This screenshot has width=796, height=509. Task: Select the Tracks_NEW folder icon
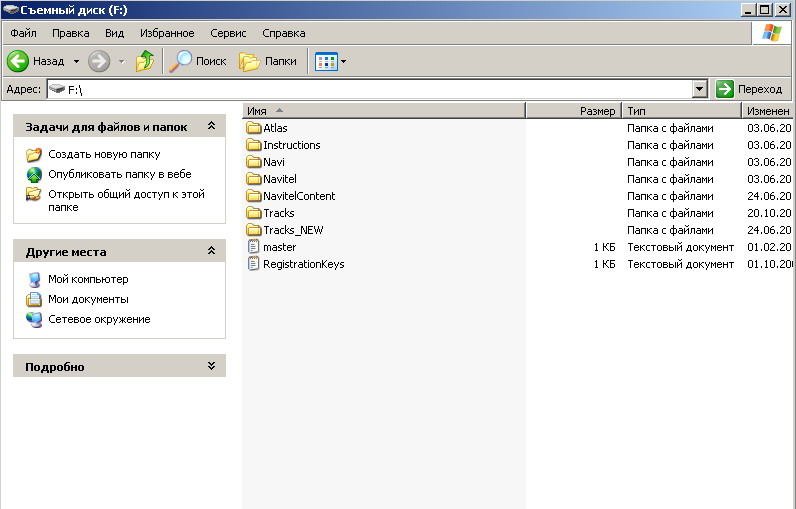point(253,230)
